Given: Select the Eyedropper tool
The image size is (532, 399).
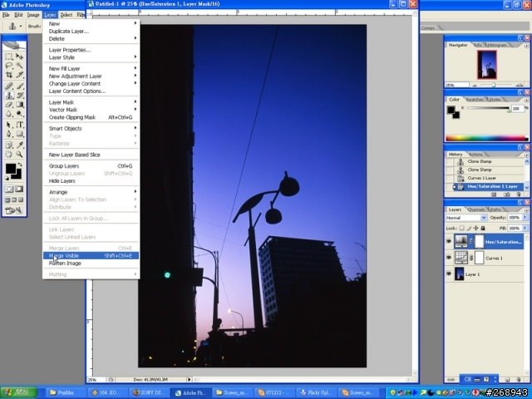Looking at the screenshot, I should [20, 145].
